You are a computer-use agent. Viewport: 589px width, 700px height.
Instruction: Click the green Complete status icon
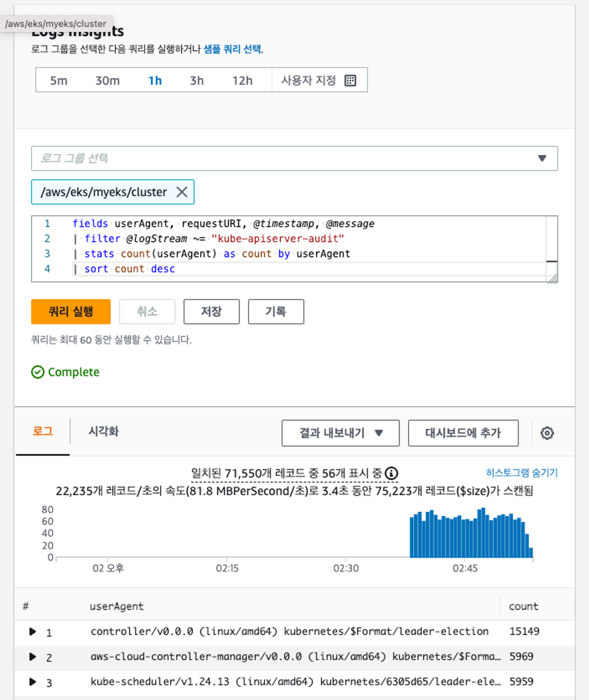click(x=38, y=372)
